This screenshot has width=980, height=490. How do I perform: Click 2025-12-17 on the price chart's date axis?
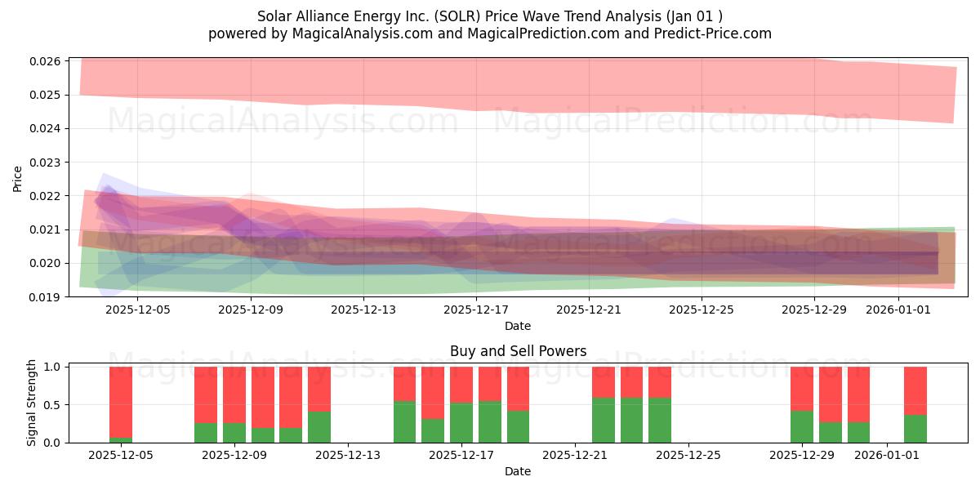475,310
